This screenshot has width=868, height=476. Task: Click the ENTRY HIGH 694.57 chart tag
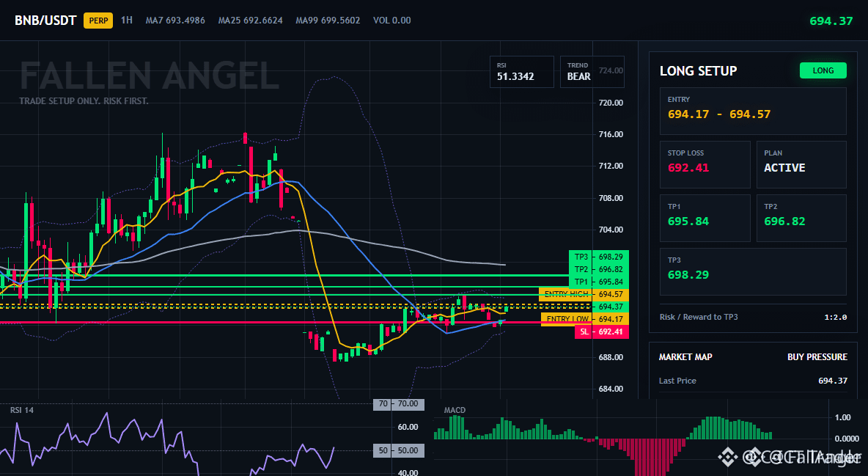point(584,294)
